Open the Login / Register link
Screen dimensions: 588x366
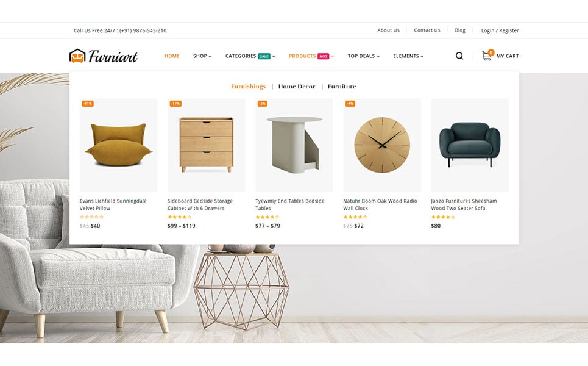[500, 30]
